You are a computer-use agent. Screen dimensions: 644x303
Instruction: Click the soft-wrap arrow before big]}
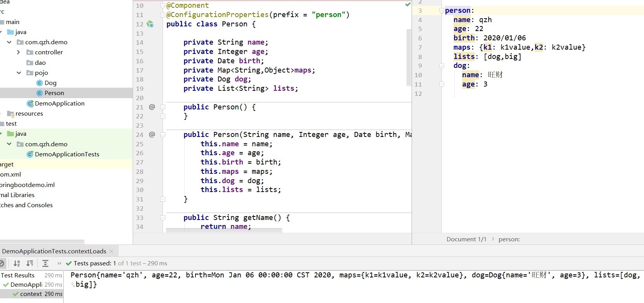pos(73,285)
